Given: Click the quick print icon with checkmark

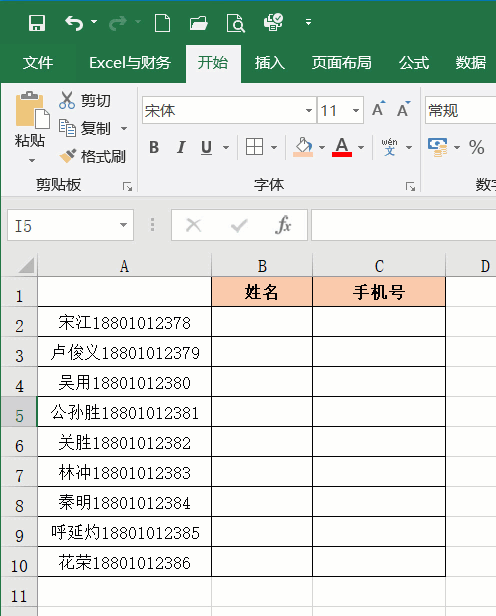Looking at the screenshot, I should click(273, 22).
